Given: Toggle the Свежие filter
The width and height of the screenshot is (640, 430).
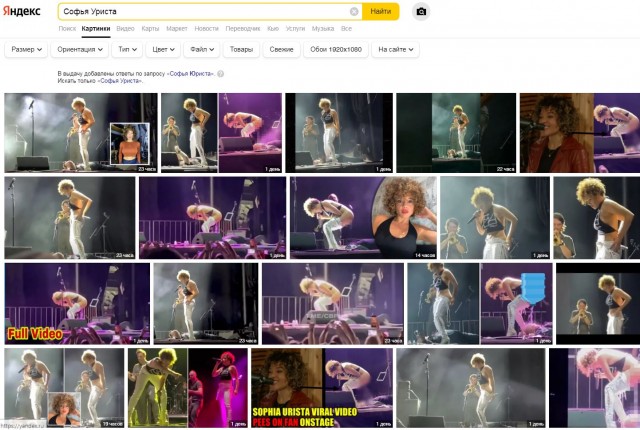Looking at the screenshot, I should point(282,49).
